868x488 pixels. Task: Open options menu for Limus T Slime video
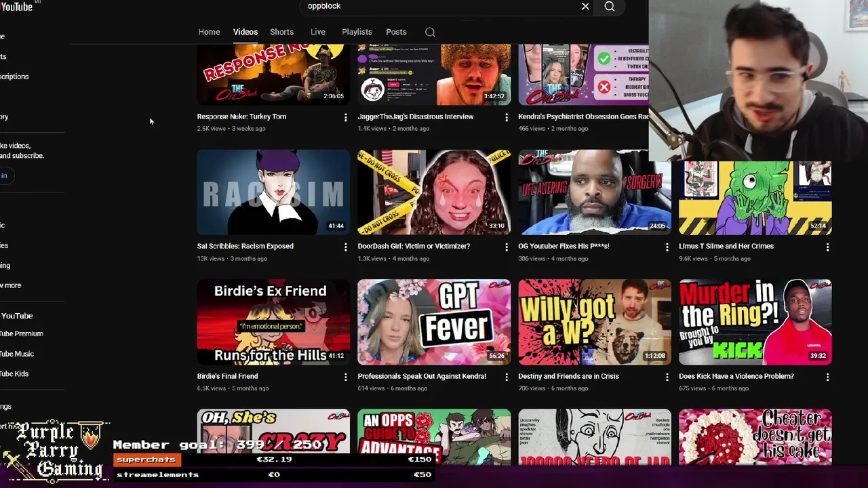coord(827,247)
